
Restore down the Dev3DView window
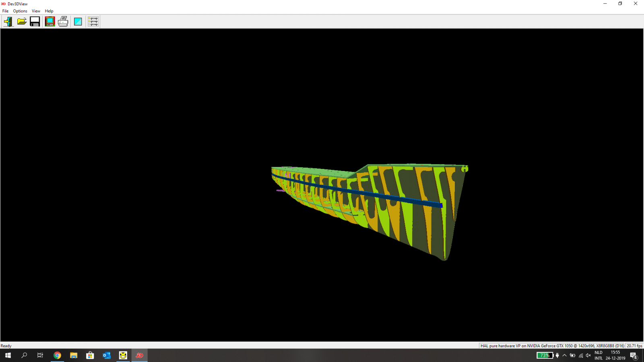(620, 4)
